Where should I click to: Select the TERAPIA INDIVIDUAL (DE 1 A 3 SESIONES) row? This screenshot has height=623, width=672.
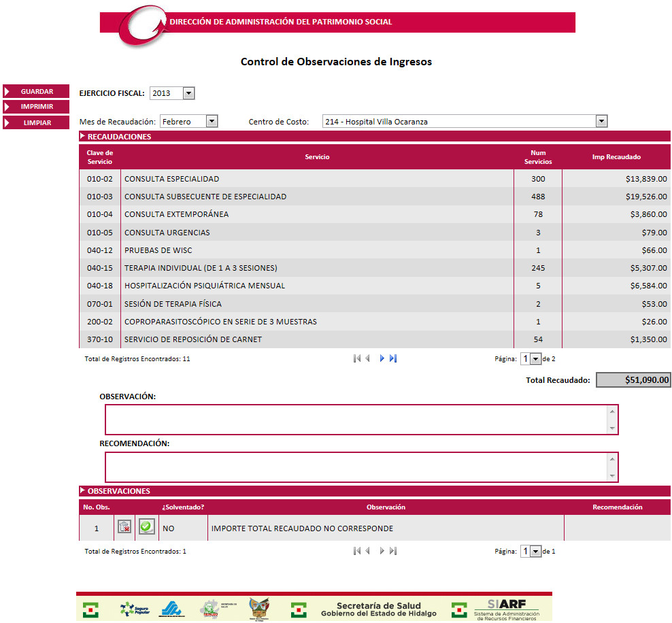pyautogui.click(x=375, y=268)
